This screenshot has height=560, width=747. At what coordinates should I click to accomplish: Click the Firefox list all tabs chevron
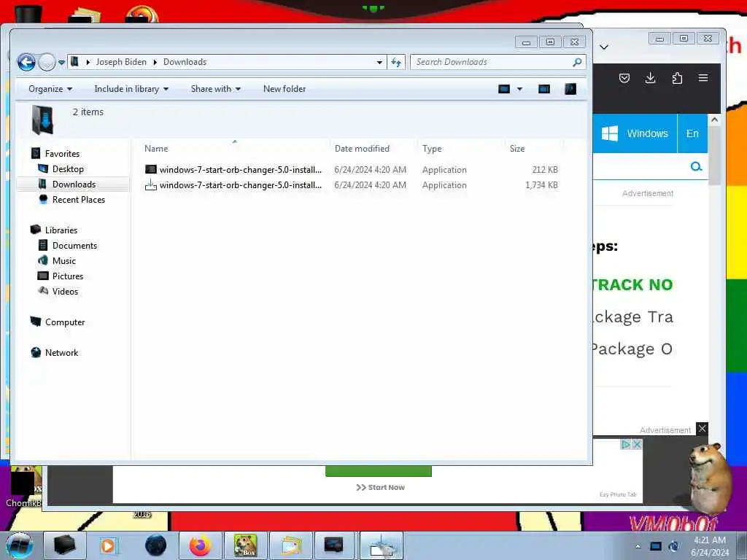click(x=604, y=47)
